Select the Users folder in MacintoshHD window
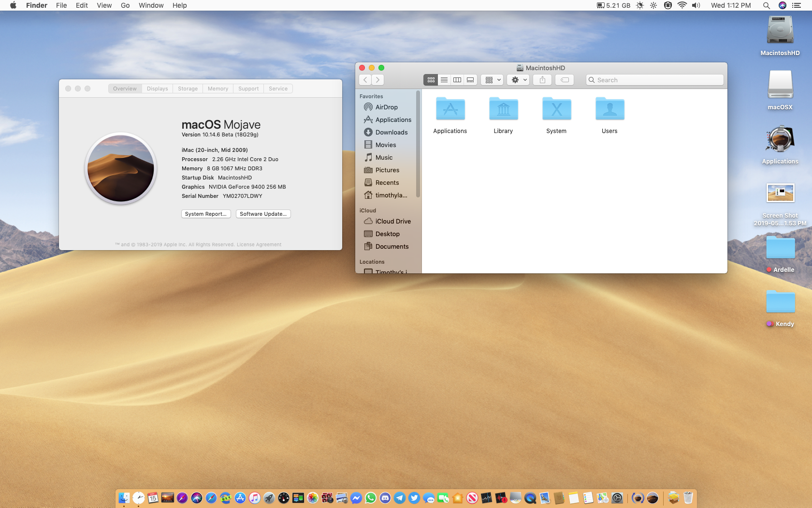812x508 pixels. [609, 115]
